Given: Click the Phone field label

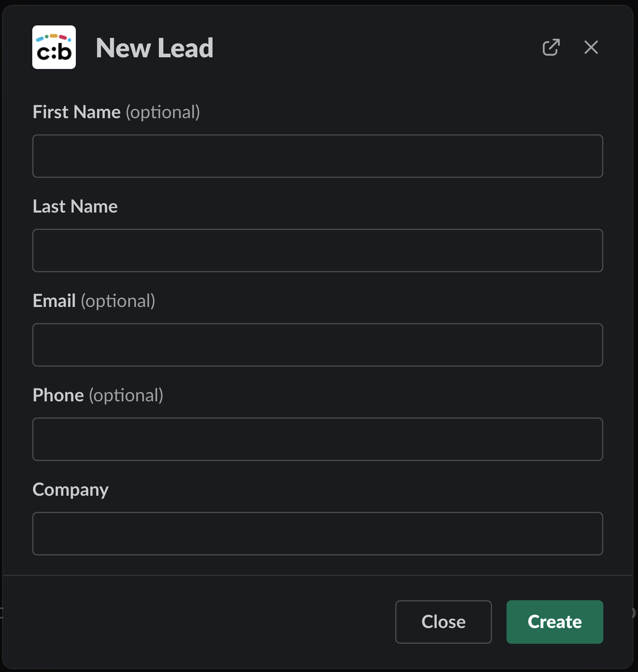Looking at the screenshot, I should click(58, 395).
